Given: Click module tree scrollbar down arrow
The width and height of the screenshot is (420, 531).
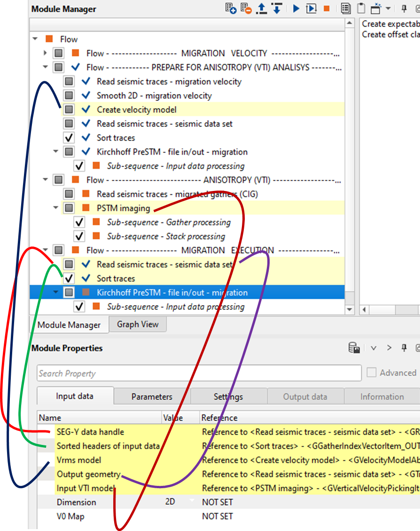Looking at the screenshot, I should click(x=350, y=309).
